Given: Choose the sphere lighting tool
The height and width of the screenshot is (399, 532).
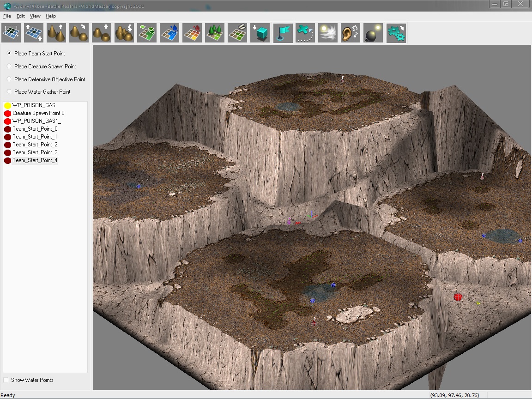Looking at the screenshot, I should click(373, 33).
